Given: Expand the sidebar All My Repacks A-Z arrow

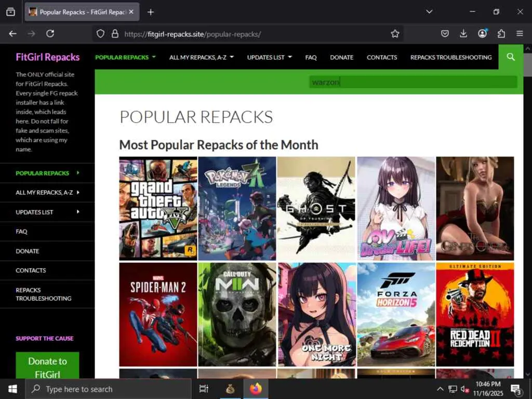Looking at the screenshot, I should pos(78,192).
